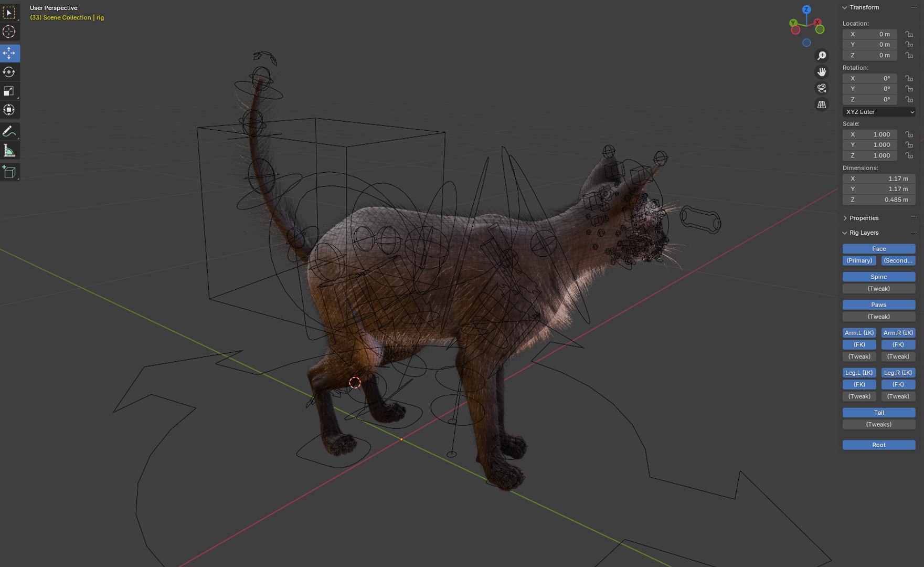Click the Scale Y value field
Image resolution: width=924 pixels, height=567 pixels.
(870, 145)
